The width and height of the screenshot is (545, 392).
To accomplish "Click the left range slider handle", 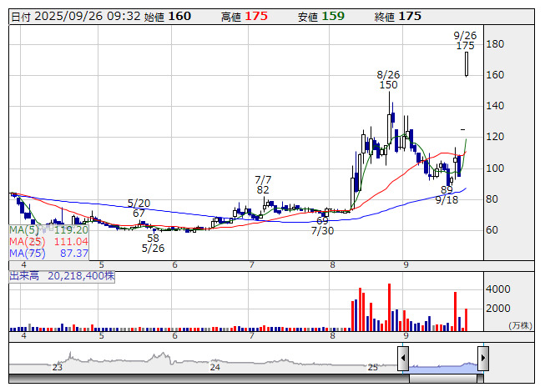I will pyautogui.click(x=403, y=359).
